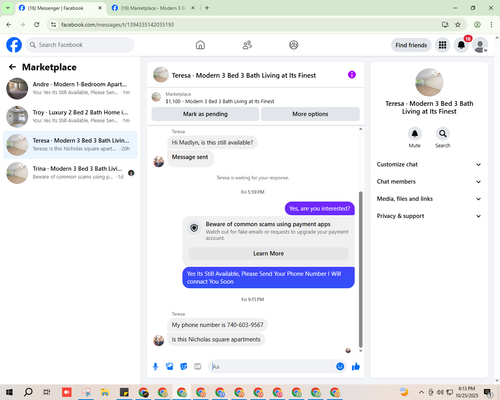The width and height of the screenshot is (500, 400).
Task: Choose a sticker from the sticker icon
Action: click(x=184, y=367)
